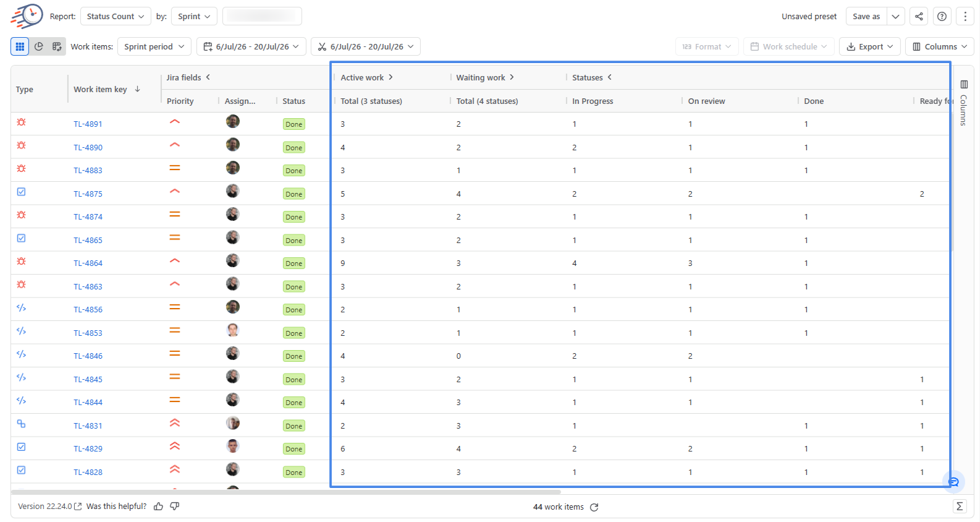
Task: Expand the Waiting work column group
Action: [512, 77]
